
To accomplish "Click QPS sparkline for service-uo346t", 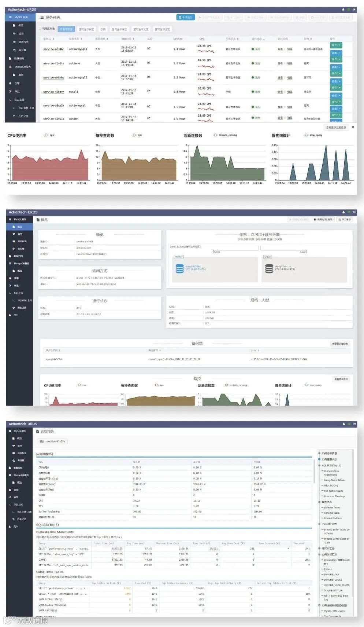I will (206, 51).
